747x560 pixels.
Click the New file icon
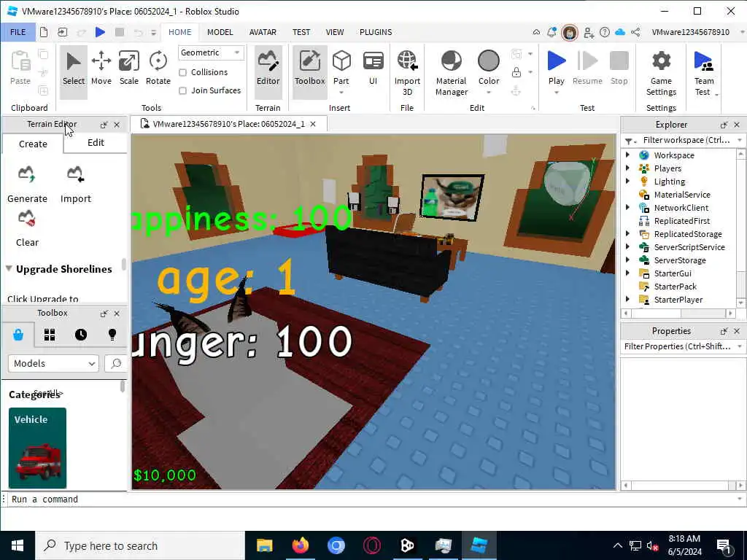(43, 32)
